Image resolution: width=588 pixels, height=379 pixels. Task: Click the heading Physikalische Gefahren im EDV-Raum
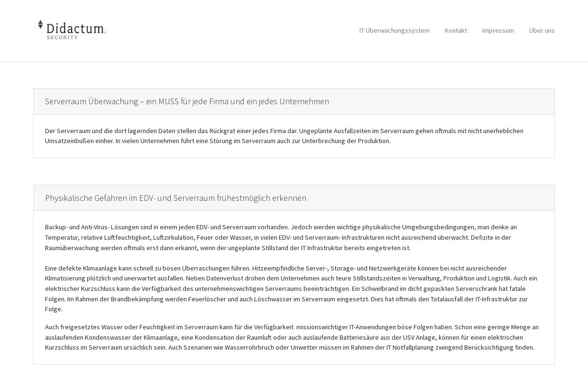coord(176,198)
